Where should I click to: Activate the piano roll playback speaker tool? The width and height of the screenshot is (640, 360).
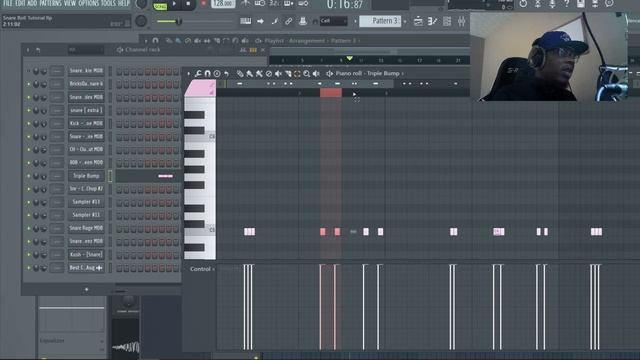coord(316,73)
